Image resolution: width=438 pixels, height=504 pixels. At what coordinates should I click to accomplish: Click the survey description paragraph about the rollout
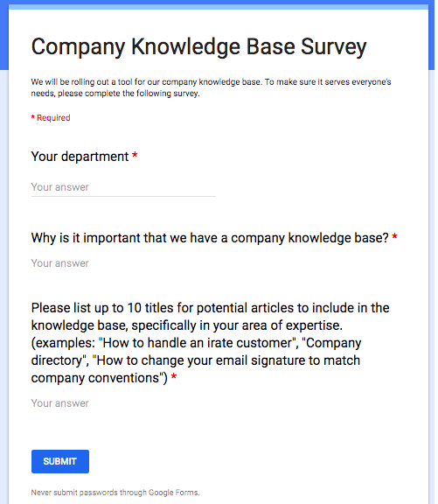coord(211,87)
